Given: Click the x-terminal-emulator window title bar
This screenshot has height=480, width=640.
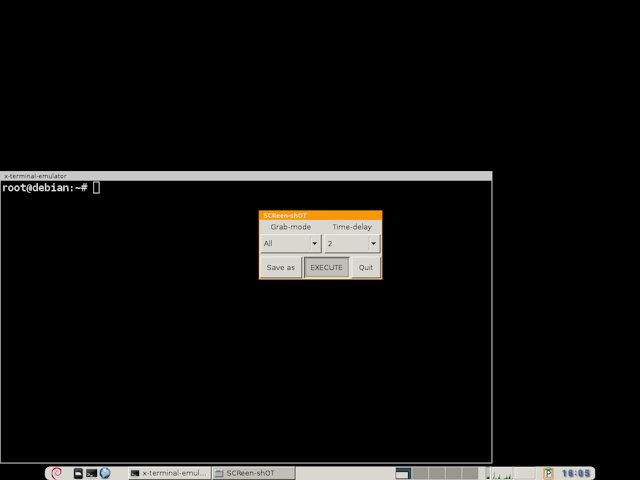Looking at the screenshot, I should coord(246,176).
